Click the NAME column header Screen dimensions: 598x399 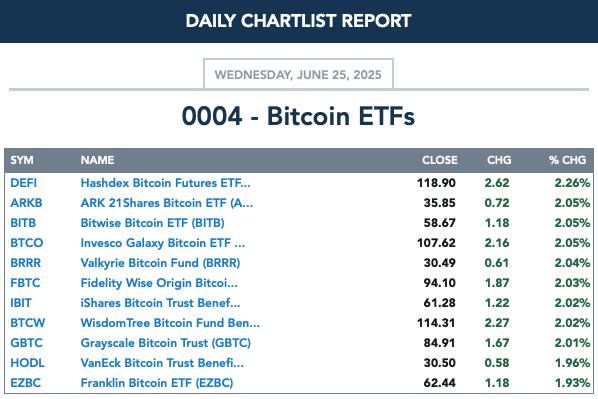pyautogui.click(x=97, y=160)
